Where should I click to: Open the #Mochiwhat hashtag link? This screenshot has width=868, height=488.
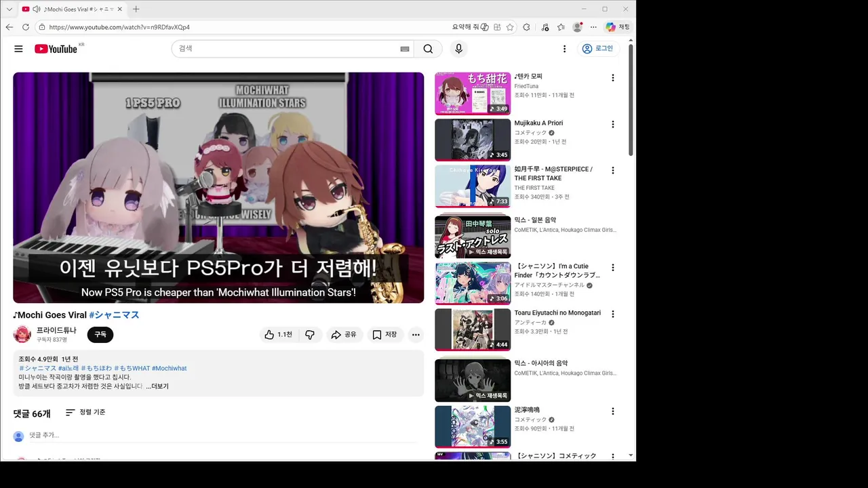pyautogui.click(x=169, y=368)
